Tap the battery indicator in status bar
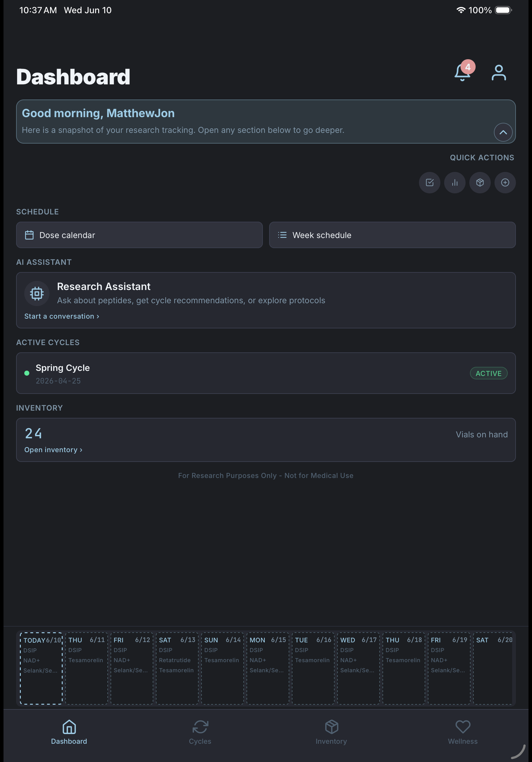This screenshot has height=762, width=532. pyautogui.click(x=504, y=10)
